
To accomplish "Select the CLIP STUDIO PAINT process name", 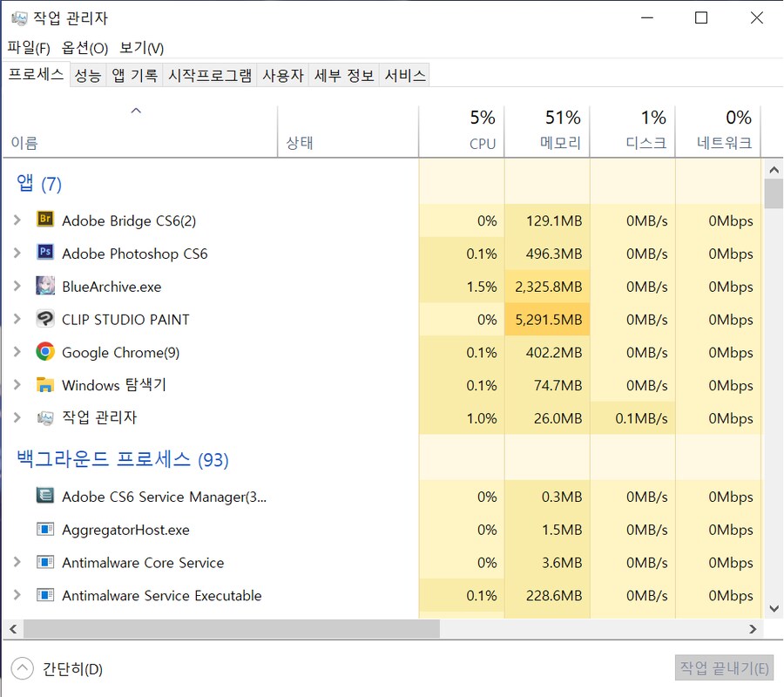I will point(125,320).
